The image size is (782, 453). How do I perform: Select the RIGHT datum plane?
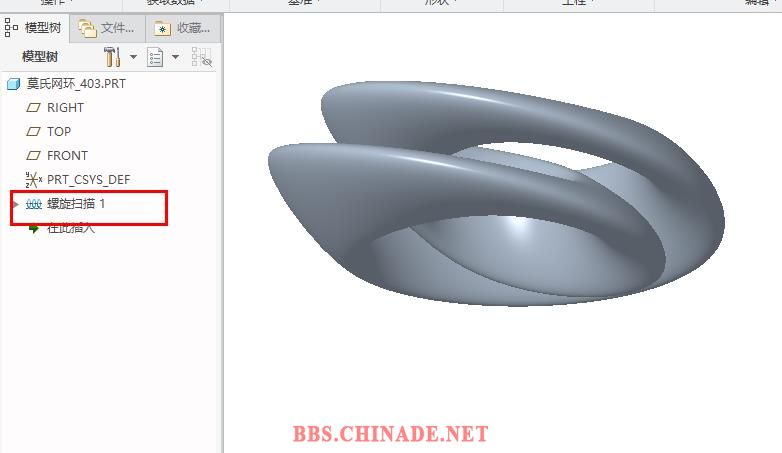(65, 107)
